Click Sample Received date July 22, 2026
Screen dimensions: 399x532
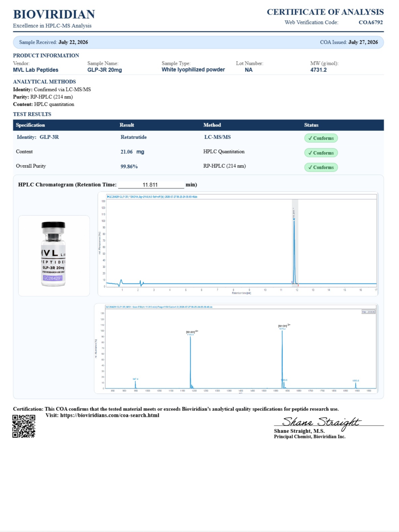coord(73,42)
